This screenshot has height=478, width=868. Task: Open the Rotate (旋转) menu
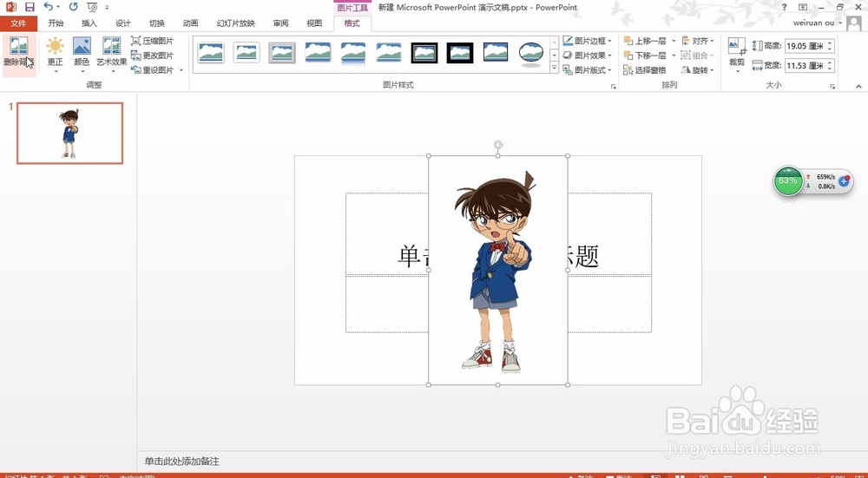click(698, 70)
